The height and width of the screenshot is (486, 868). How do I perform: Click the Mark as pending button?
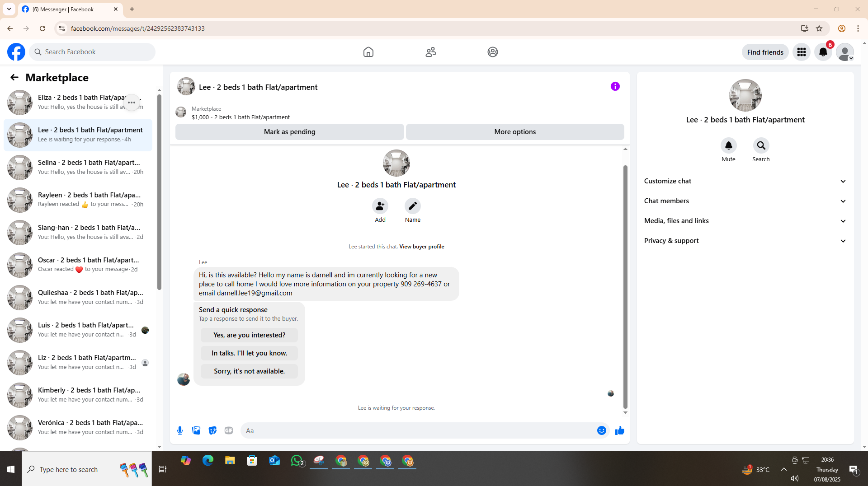(290, 132)
